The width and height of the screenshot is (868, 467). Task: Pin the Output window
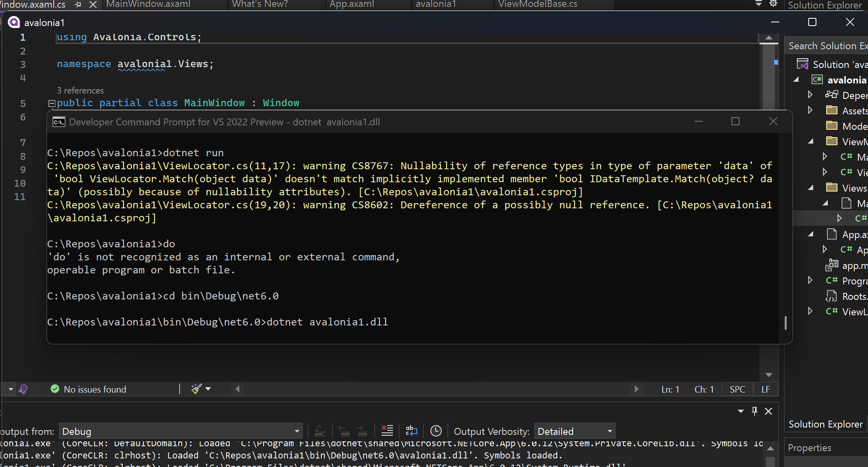click(754, 411)
